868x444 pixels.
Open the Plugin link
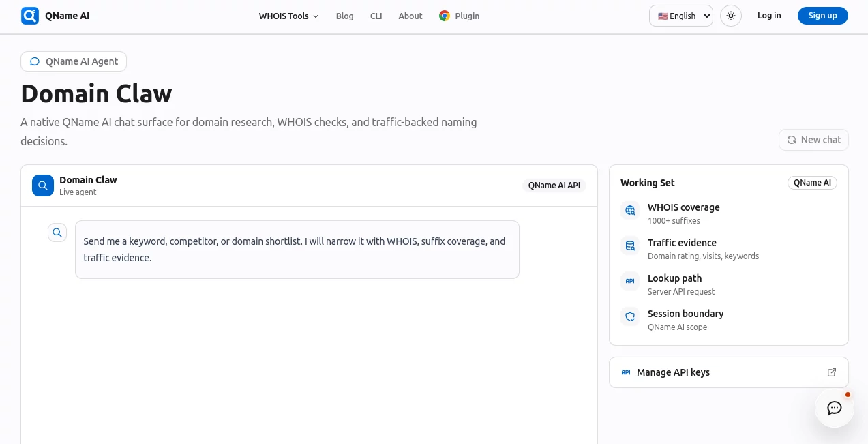coord(467,16)
